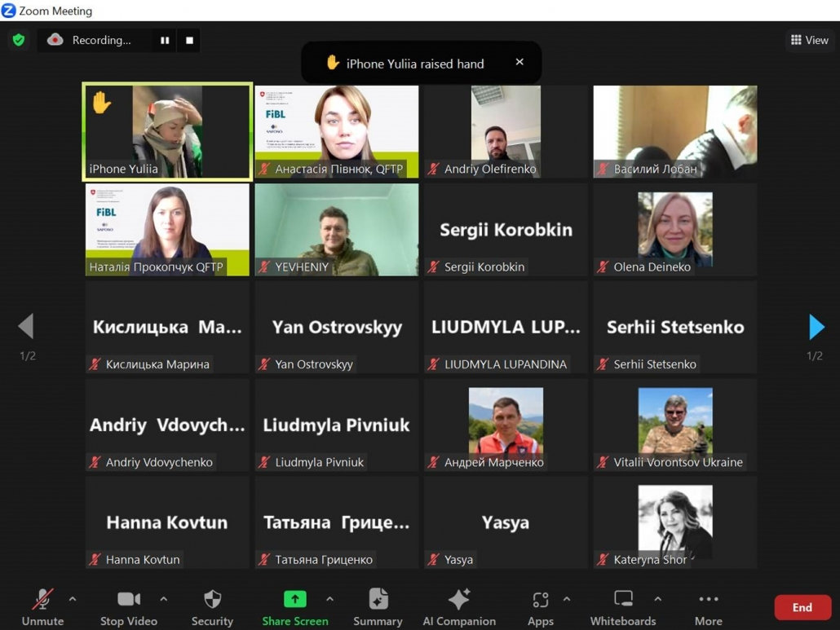This screenshot has width=840, height=630.
Task: Unmute the microphone
Action: [42, 607]
